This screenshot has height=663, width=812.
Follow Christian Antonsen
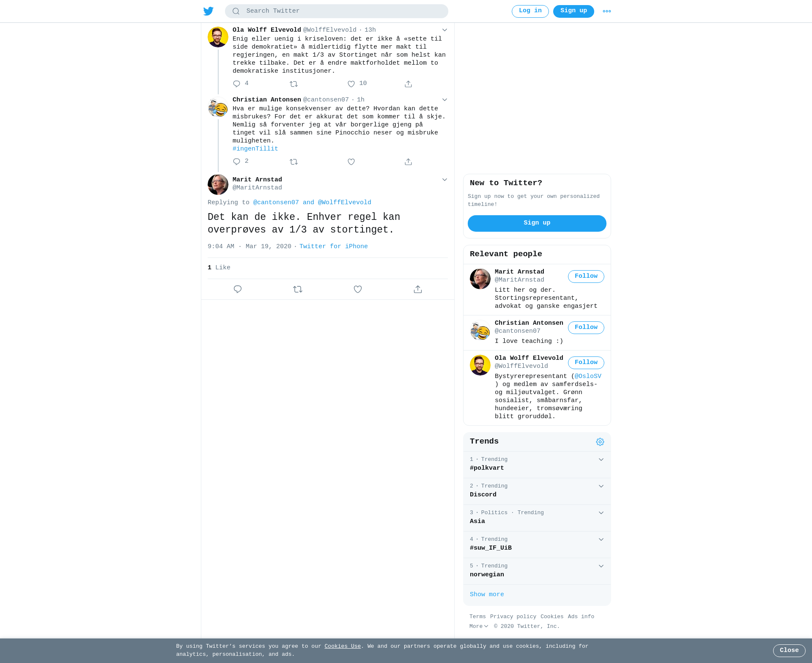coord(586,327)
